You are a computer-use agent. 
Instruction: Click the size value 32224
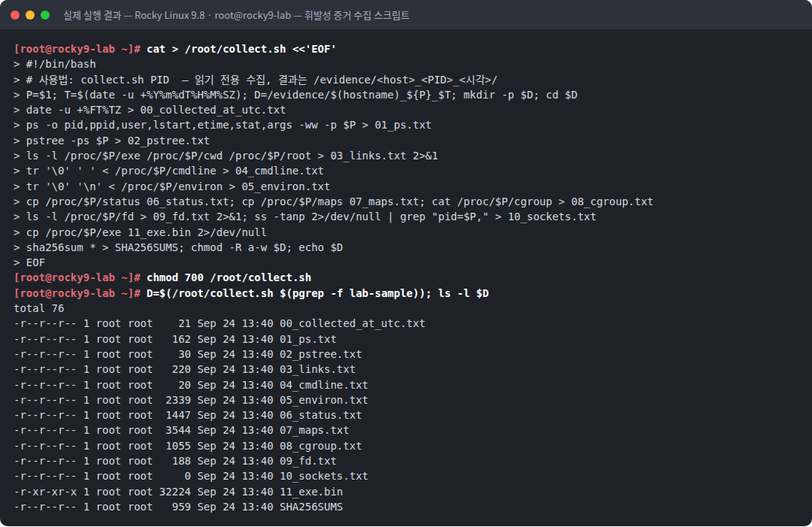click(175, 492)
